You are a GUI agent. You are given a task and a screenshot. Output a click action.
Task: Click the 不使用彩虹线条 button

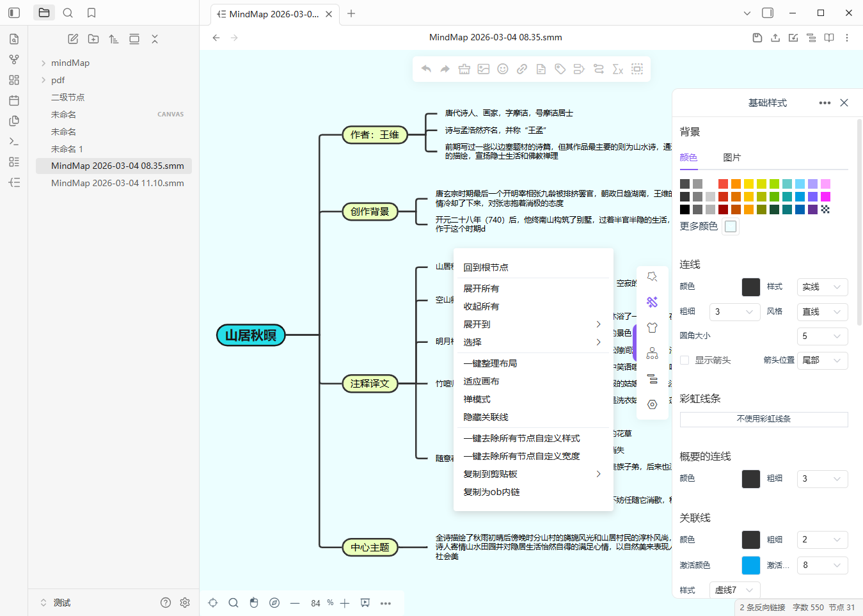pyautogui.click(x=764, y=419)
